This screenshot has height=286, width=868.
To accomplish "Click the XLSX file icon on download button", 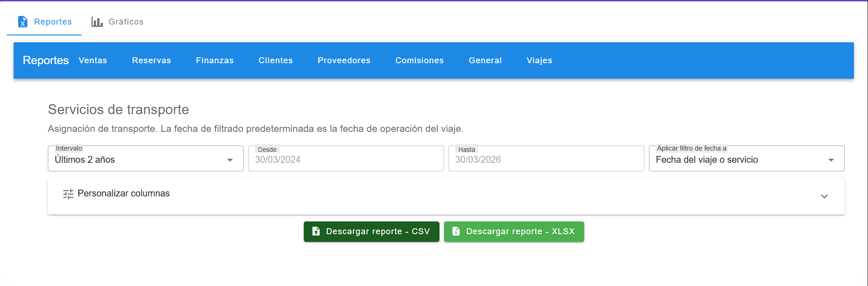I will (x=456, y=231).
